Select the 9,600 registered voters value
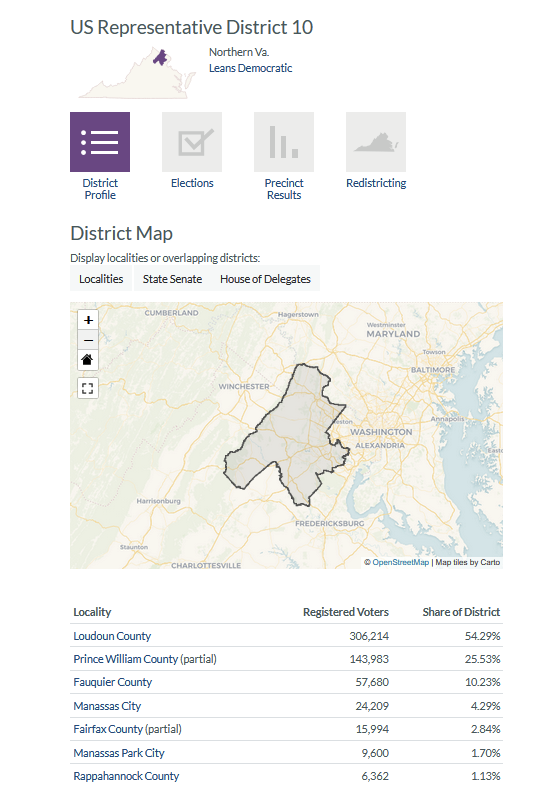Viewport: 559px width, 804px height. [x=375, y=753]
